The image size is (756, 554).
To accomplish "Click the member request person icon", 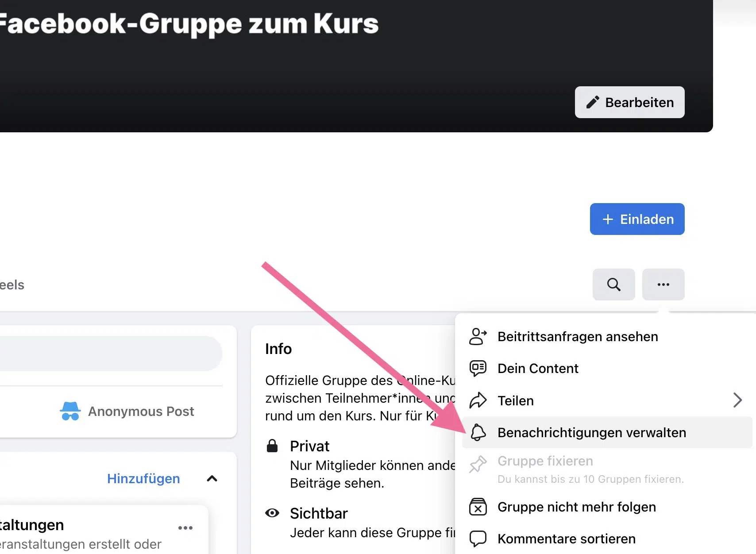I will pyautogui.click(x=478, y=336).
